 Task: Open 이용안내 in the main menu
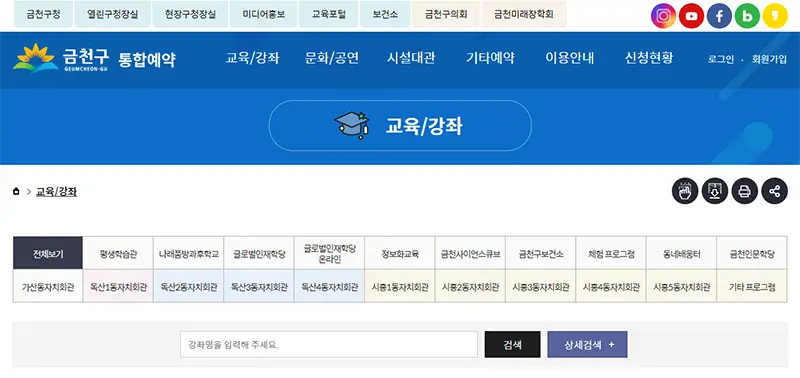569,58
